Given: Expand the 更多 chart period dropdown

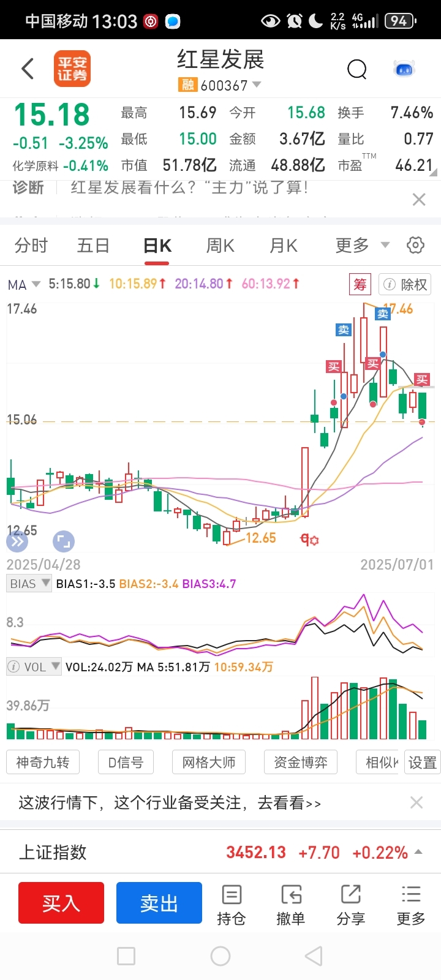Looking at the screenshot, I should click(x=363, y=246).
